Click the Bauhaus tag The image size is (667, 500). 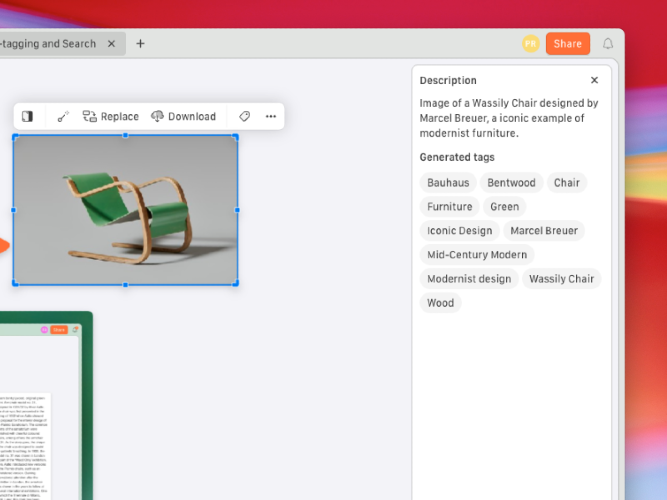point(448,183)
